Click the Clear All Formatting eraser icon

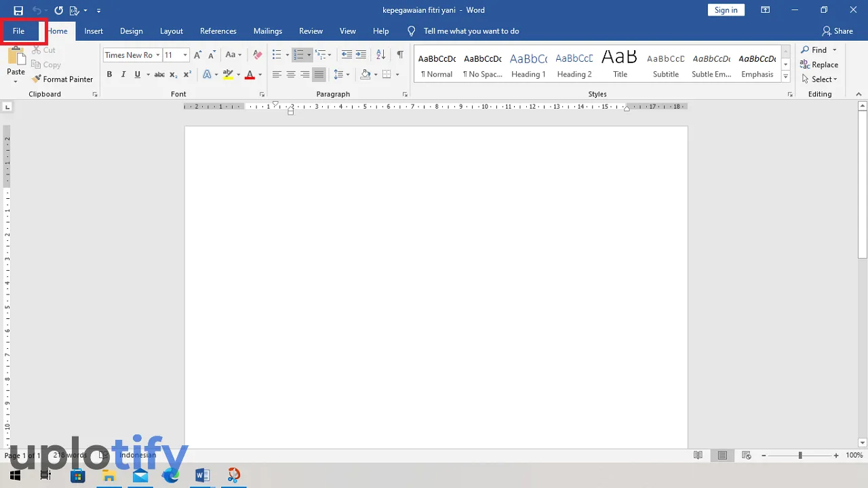pyautogui.click(x=257, y=55)
